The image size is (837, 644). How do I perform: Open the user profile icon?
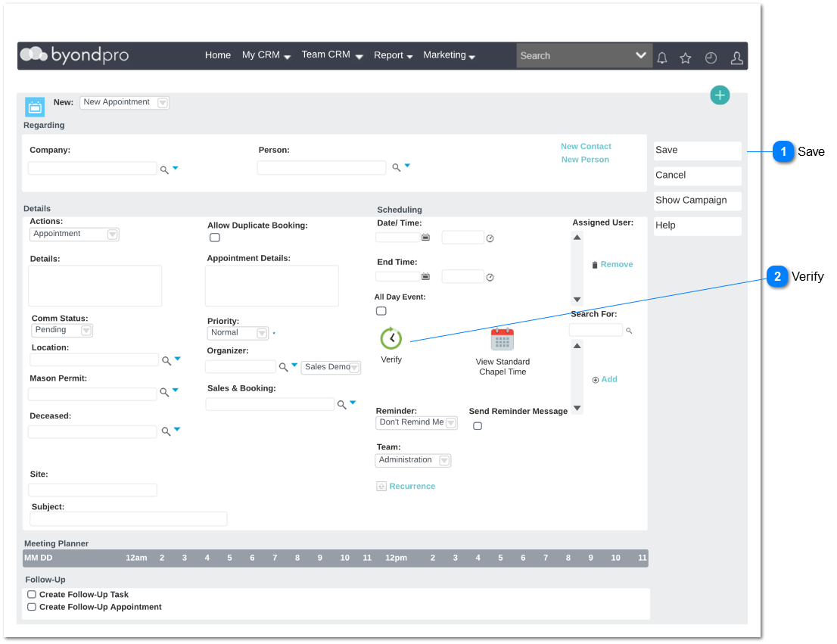click(x=736, y=58)
